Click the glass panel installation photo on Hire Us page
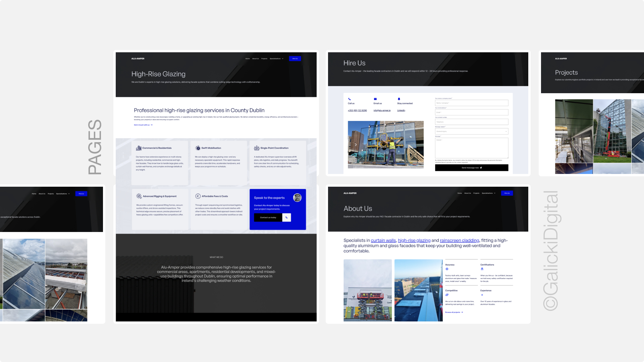Viewport: 644px width, 362px height. [x=386, y=144]
